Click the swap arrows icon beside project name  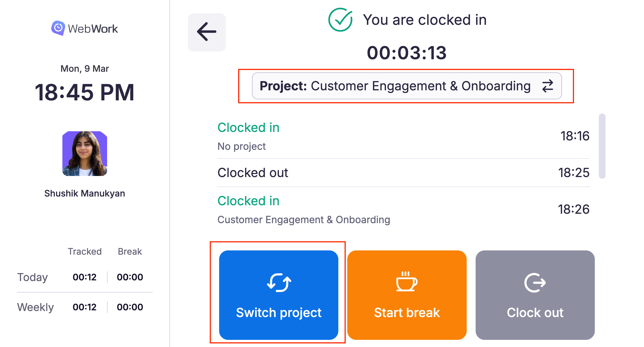tap(547, 86)
